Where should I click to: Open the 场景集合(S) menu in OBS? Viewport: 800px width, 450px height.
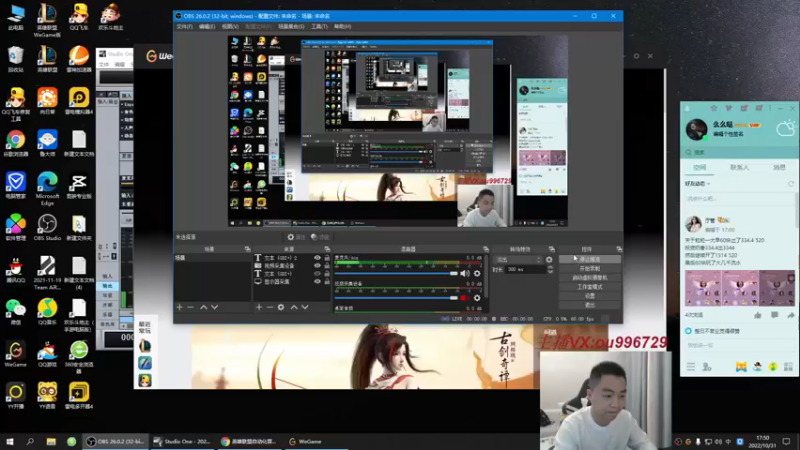291,27
